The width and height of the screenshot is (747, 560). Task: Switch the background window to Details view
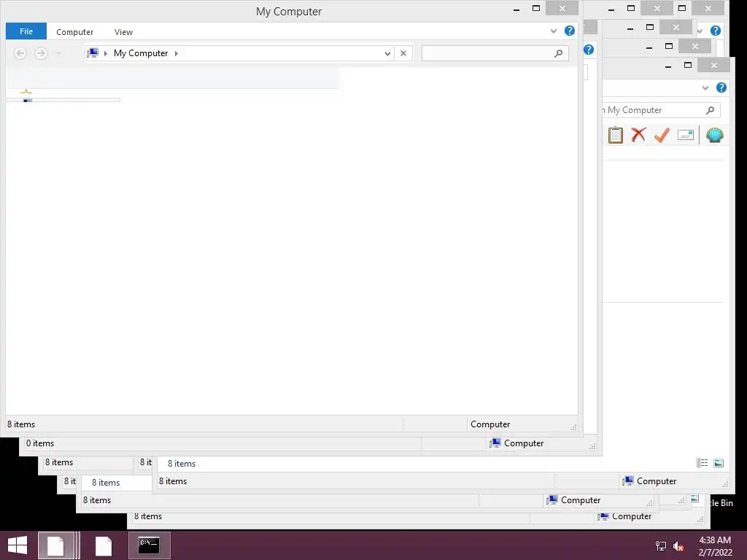click(702, 463)
